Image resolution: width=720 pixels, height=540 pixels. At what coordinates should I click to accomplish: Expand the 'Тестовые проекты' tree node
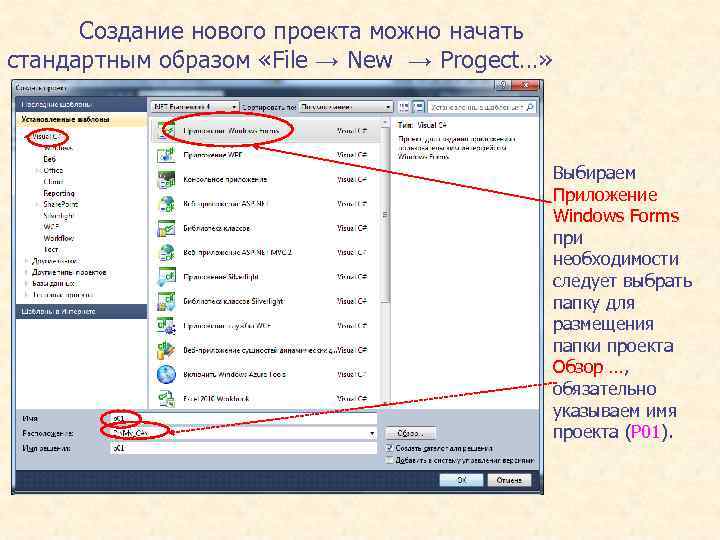[26, 295]
